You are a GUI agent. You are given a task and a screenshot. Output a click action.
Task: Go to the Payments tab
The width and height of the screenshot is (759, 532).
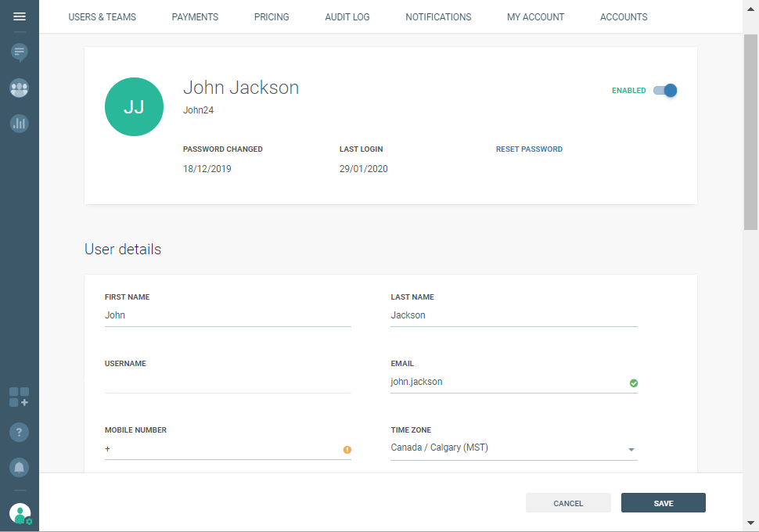(x=195, y=17)
